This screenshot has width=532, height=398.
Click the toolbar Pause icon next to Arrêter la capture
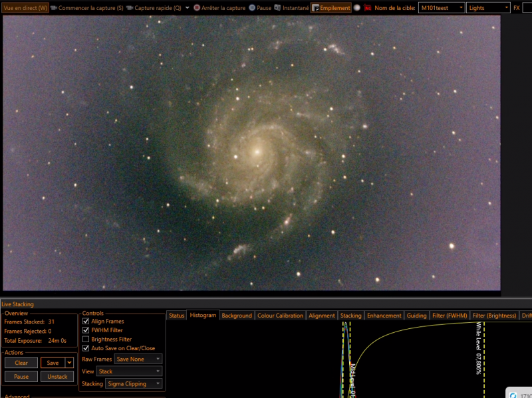260,8
